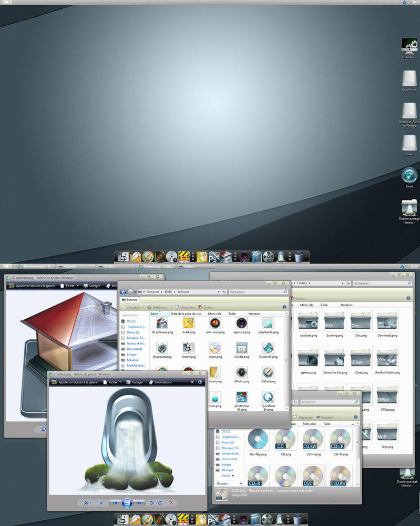This screenshot has height=526, width=420.
Task: Select the iCusto 64.png file icon
Action: [268, 348]
